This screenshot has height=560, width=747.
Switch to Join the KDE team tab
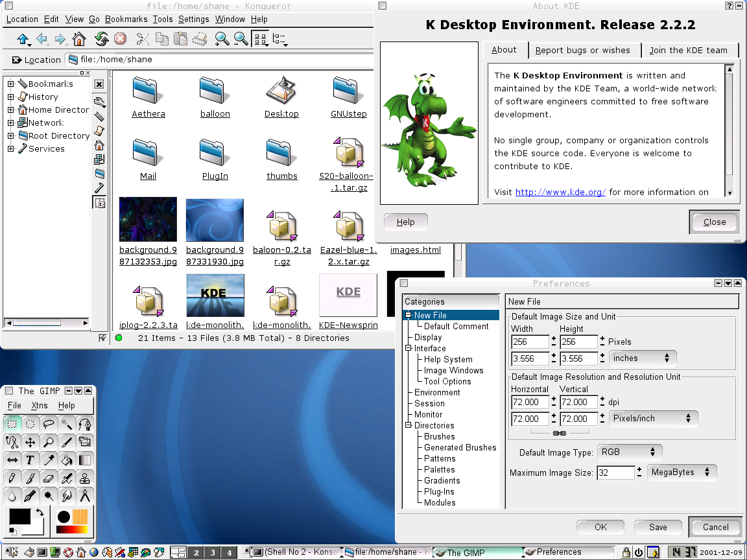pyautogui.click(x=689, y=50)
